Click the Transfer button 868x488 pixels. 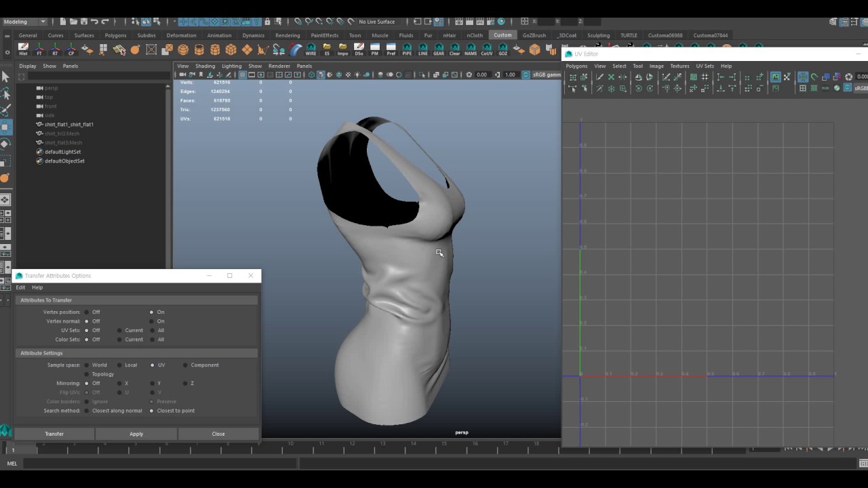coord(54,434)
